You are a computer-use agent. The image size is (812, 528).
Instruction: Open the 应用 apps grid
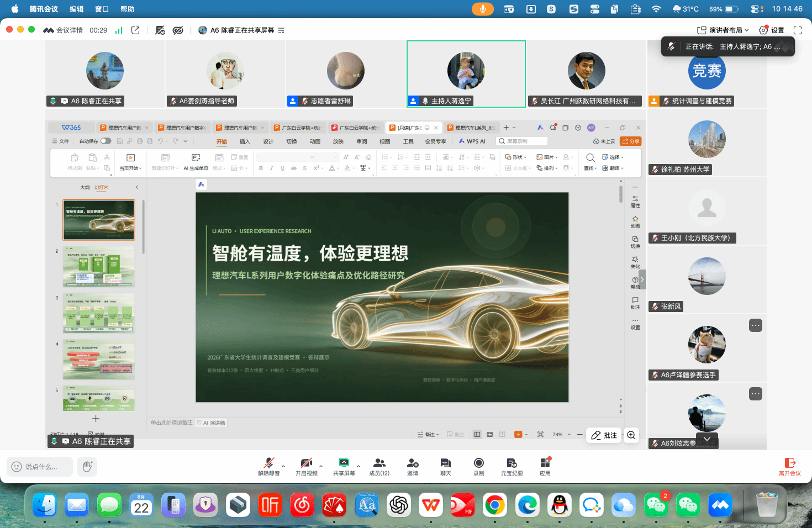pos(545,466)
